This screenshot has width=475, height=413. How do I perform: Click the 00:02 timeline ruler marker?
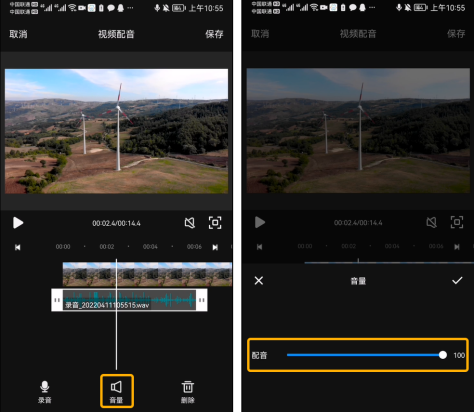(x=107, y=247)
